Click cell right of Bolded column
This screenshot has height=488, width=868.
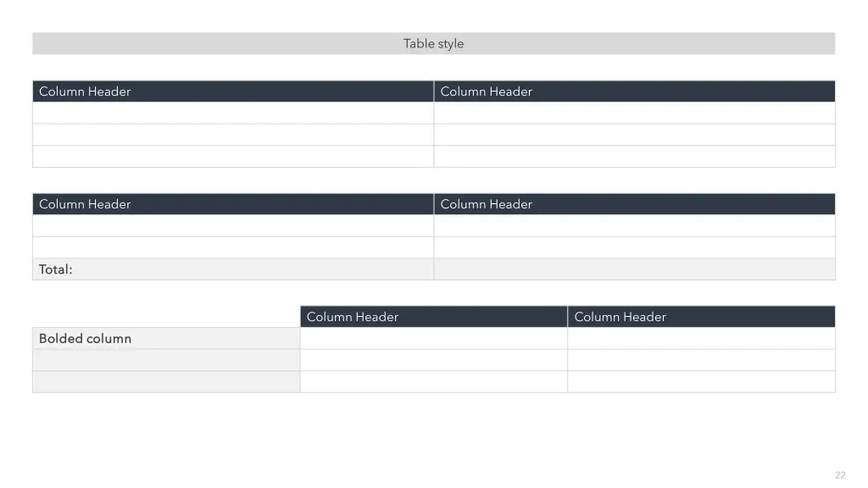pos(434,339)
